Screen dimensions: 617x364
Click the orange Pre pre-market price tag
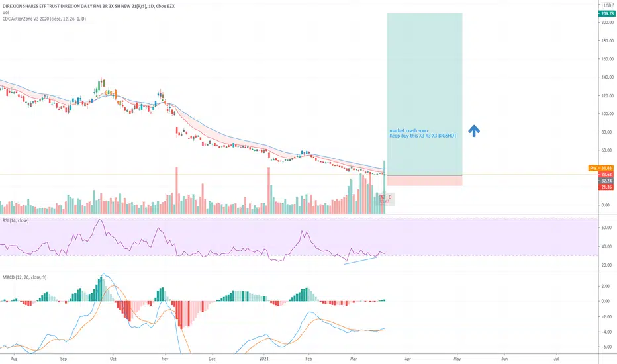tap(593, 168)
